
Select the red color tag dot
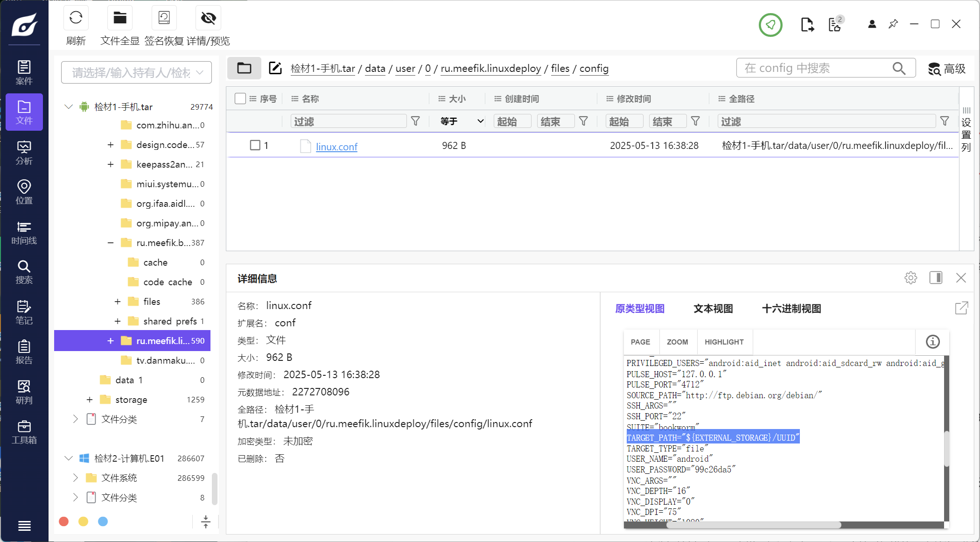point(64,521)
